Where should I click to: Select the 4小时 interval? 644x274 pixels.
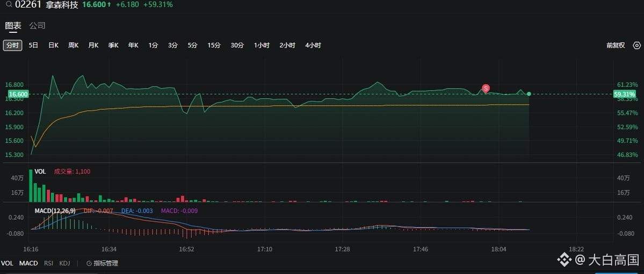313,45
